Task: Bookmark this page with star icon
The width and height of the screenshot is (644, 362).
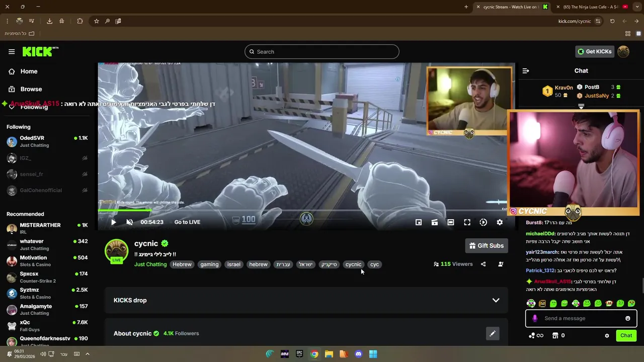Action: pos(97,21)
